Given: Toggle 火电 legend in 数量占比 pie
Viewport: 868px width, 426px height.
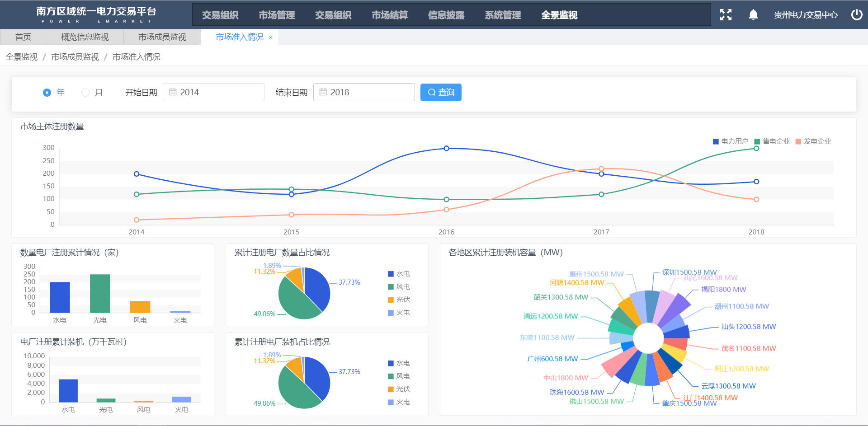Looking at the screenshot, I should click(399, 313).
